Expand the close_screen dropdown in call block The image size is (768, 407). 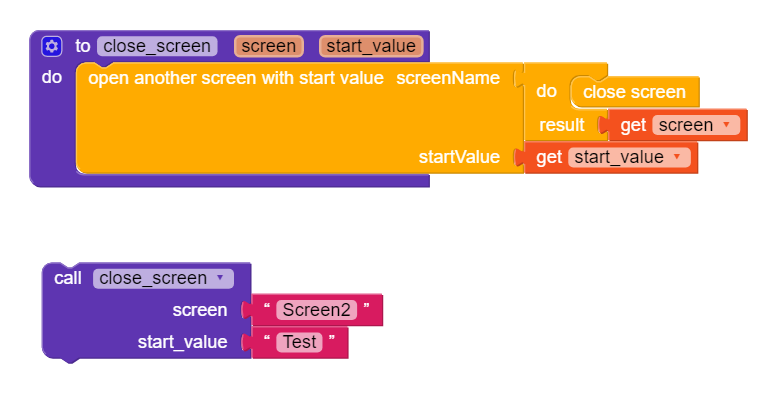(163, 278)
